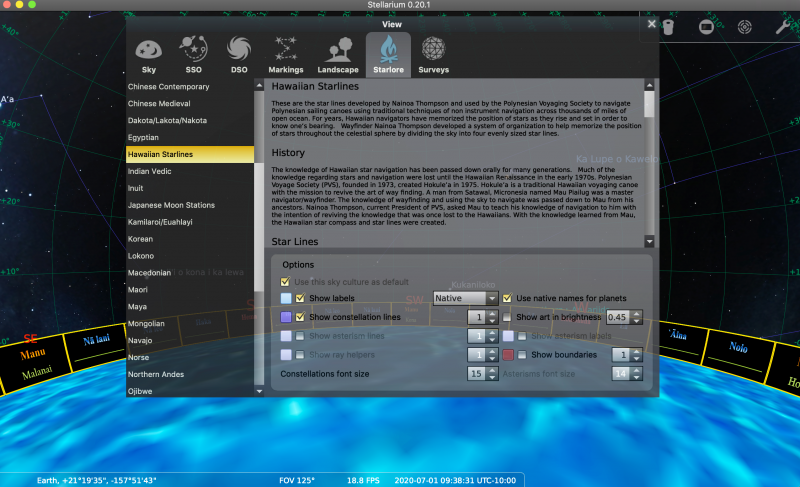Adjust ray helpers thickness stepper
800x487 pixels.
[x=482, y=355]
